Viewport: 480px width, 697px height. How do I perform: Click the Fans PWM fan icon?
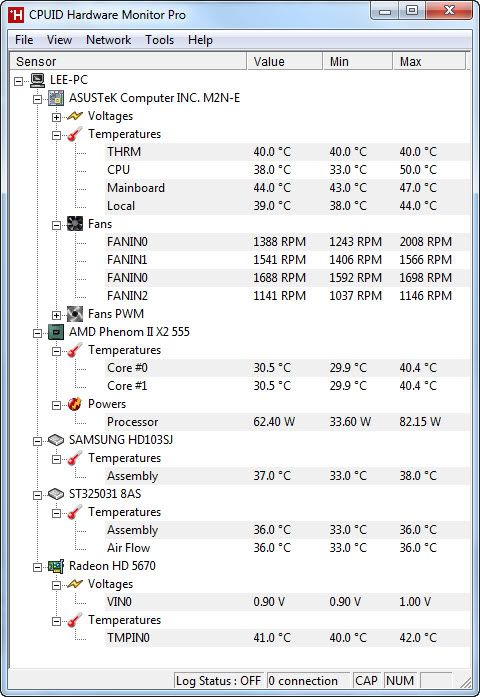[75, 314]
